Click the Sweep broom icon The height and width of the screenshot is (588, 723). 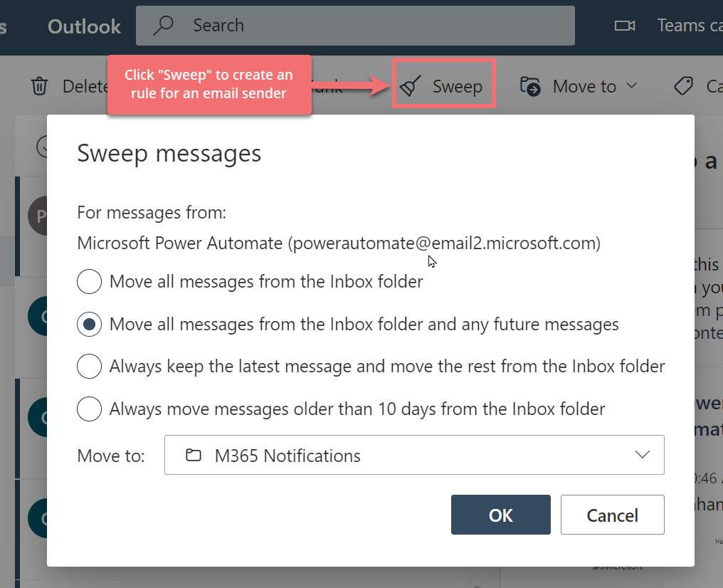(x=410, y=86)
